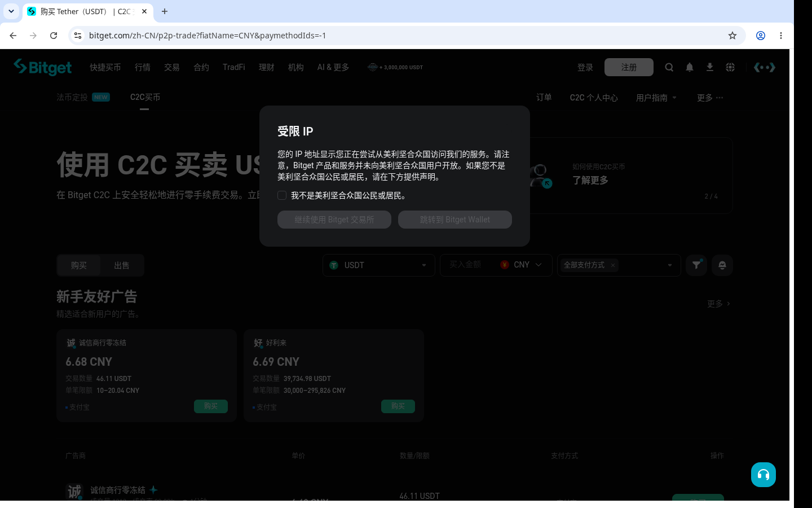812x508 pixels.
Task: Expand the 更多 menu with dots
Action: (710, 98)
